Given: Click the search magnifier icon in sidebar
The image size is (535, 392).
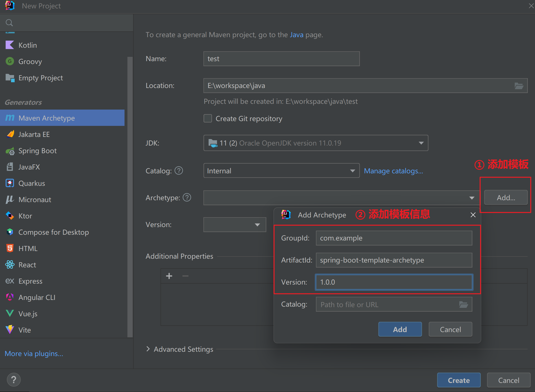Looking at the screenshot, I should (x=9, y=23).
